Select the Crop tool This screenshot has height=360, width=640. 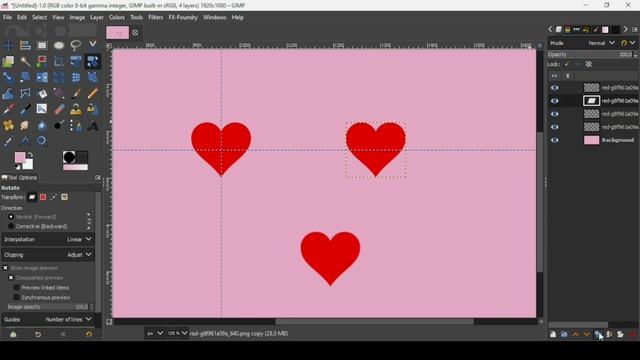click(x=59, y=62)
